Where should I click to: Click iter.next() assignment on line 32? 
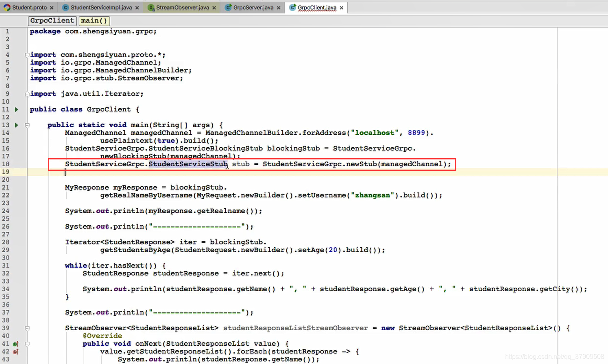(183, 274)
